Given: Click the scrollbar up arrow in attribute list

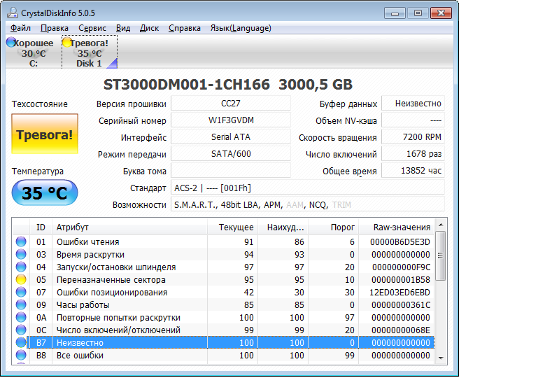Looking at the screenshot, I should (441, 225).
